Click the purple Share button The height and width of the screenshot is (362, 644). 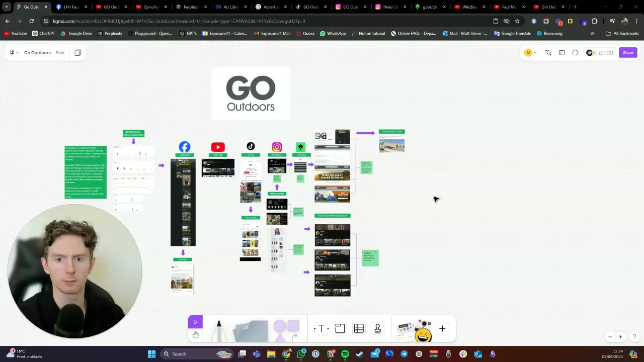[628, 52]
